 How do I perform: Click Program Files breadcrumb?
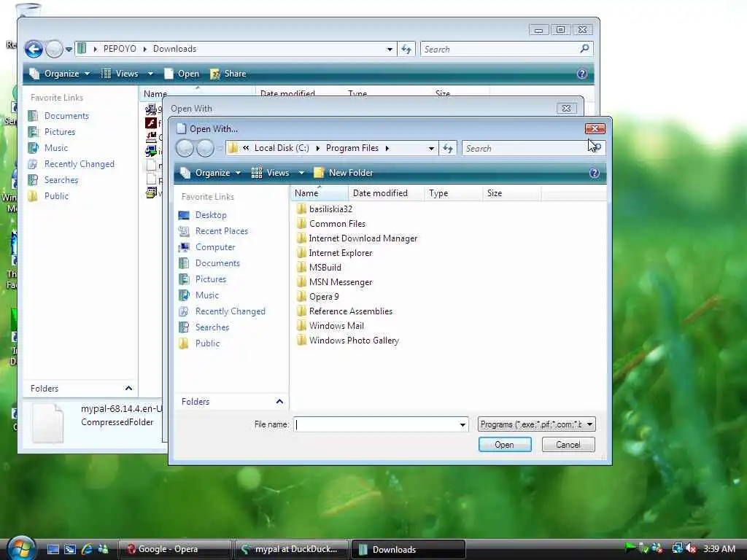pyautogui.click(x=352, y=148)
